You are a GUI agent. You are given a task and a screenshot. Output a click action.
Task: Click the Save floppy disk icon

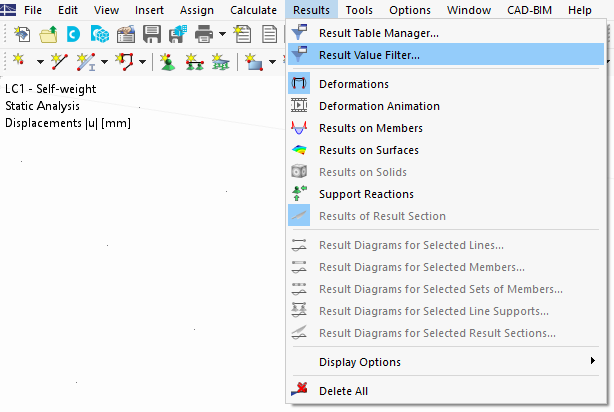[152, 34]
